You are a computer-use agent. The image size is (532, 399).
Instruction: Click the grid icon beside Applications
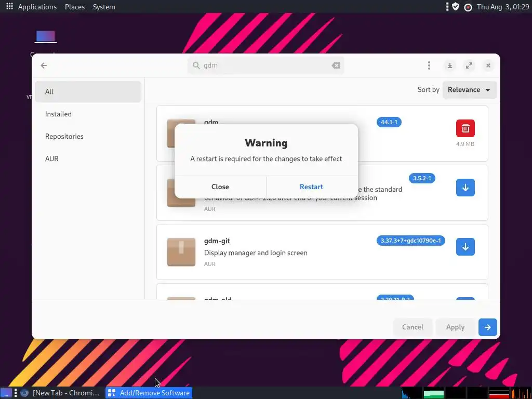coord(9,6)
